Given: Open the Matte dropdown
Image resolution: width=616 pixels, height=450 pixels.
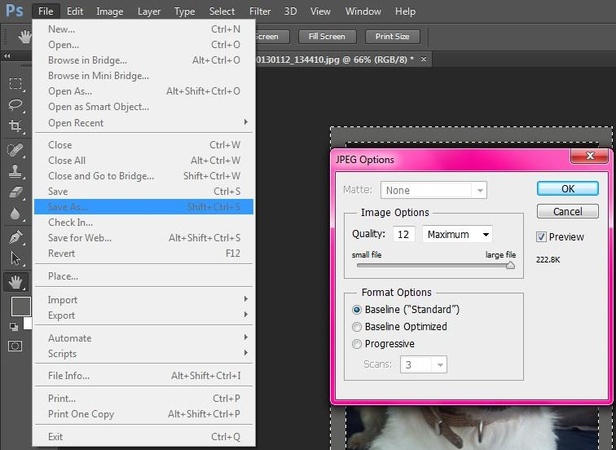Looking at the screenshot, I should click(x=433, y=190).
